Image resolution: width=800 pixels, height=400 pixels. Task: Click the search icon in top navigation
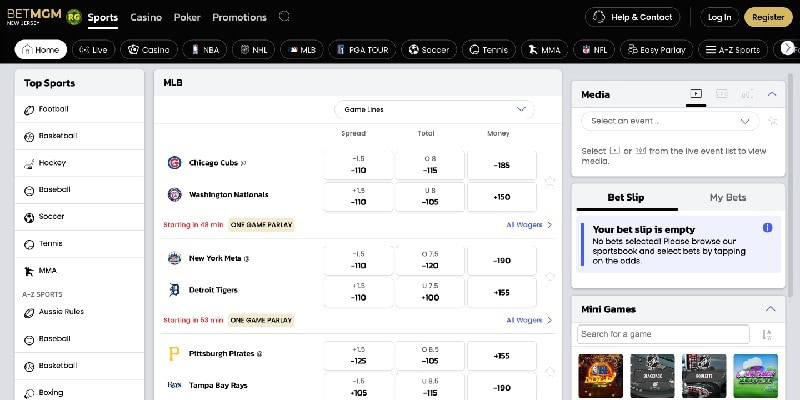pyautogui.click(x=284, y=17)
